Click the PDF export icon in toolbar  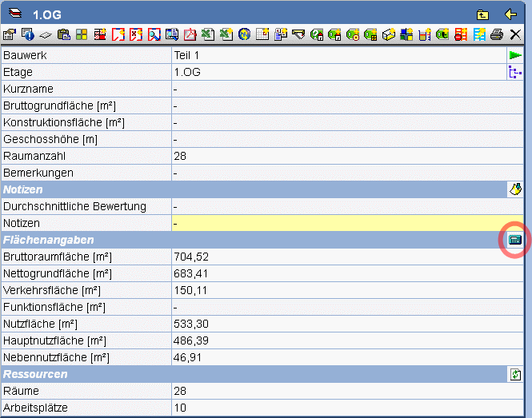(190, 34)
